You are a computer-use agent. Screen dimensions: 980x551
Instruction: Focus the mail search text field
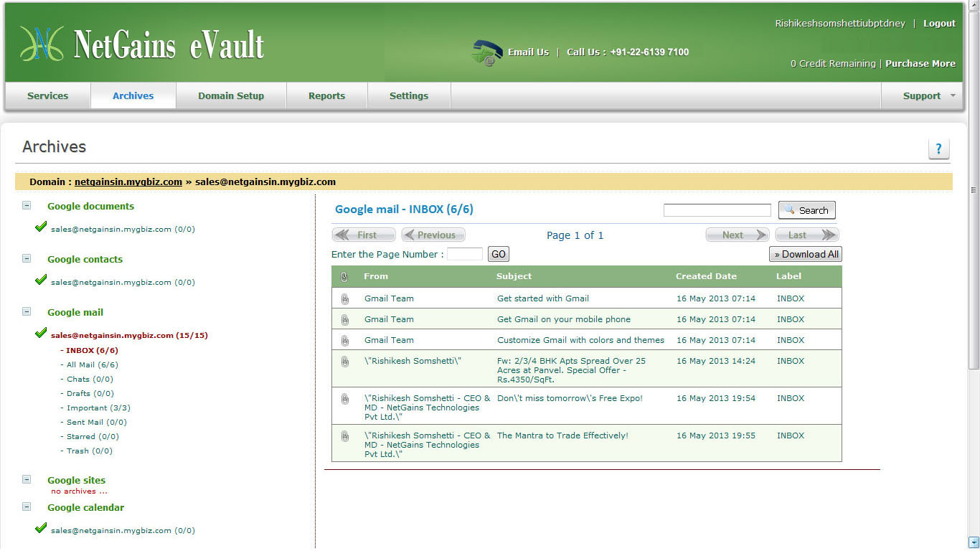(717, 210)
